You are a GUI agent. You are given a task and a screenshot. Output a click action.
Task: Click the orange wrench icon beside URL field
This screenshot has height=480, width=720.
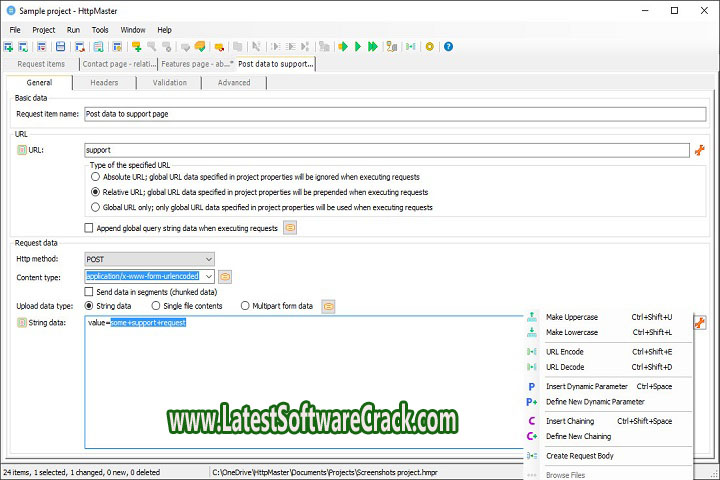tap(699, 150)
